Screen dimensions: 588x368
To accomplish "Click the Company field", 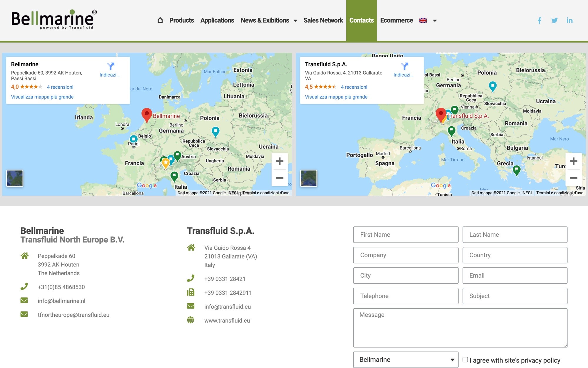I will click(406, 255).
